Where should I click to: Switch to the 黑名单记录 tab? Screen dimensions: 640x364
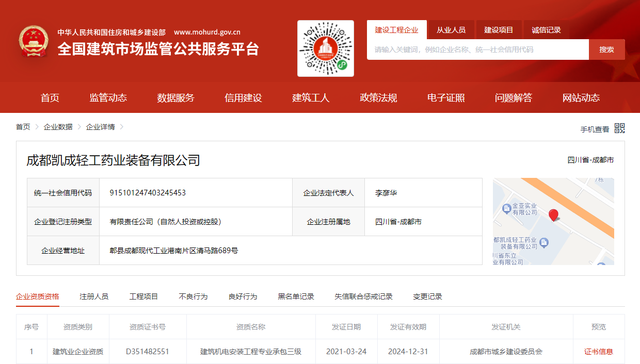[x=296, y=296]
